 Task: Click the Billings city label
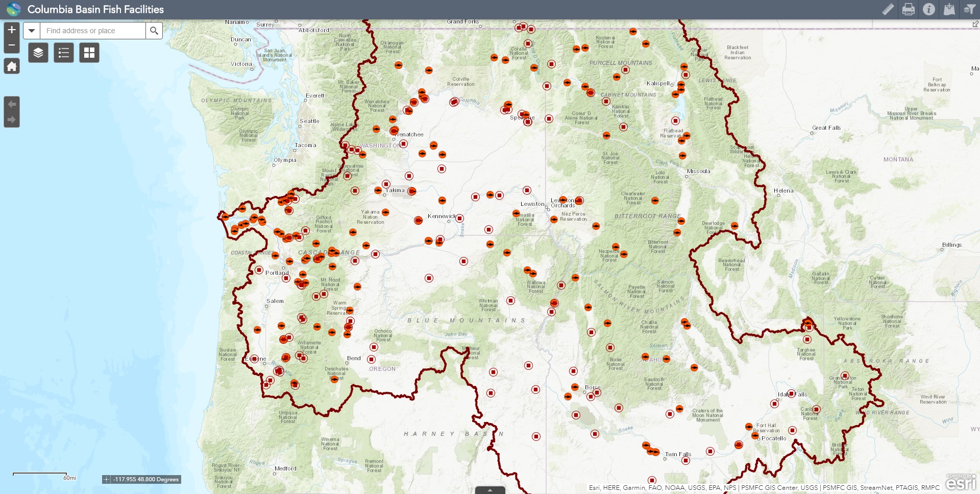coord(952,245)
